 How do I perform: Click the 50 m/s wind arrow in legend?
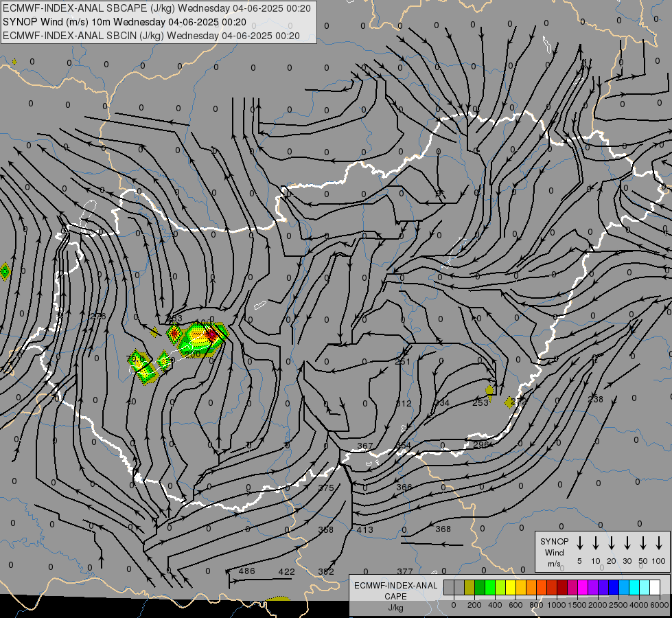[643, 543]
